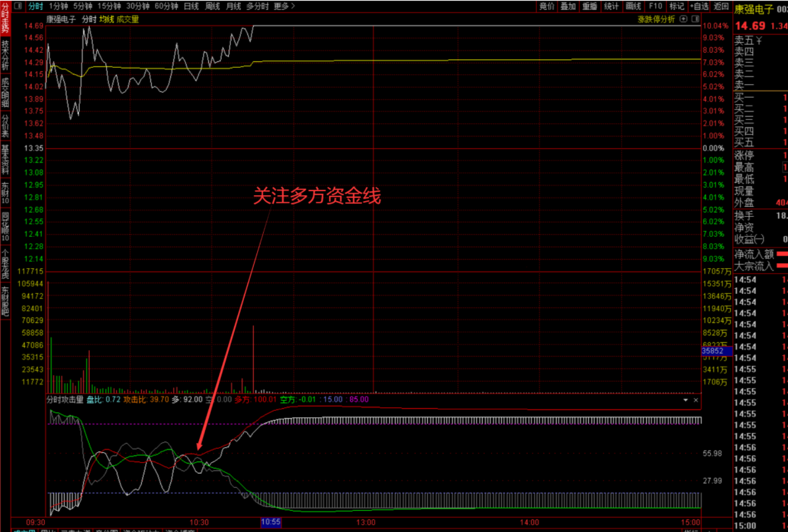This screenshot has height=532, width=788.
Task: Click the 返回 back button
Action: (721, 6)
